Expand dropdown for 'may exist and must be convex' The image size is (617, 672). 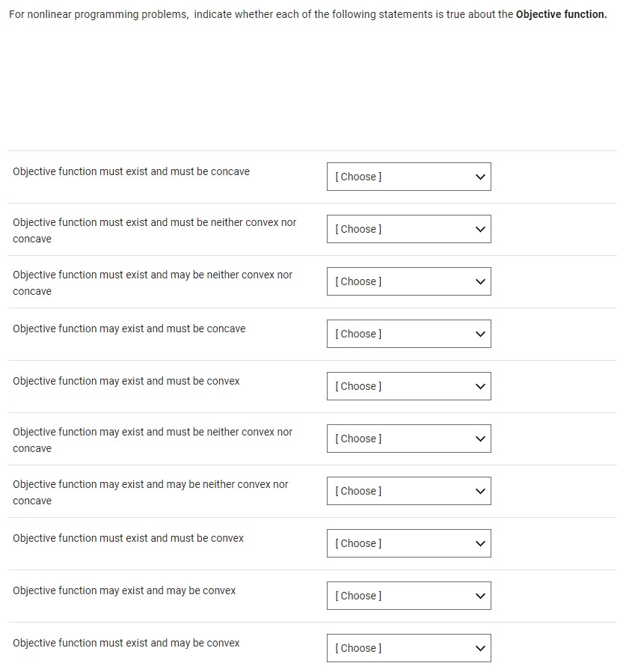click(408, 386)
